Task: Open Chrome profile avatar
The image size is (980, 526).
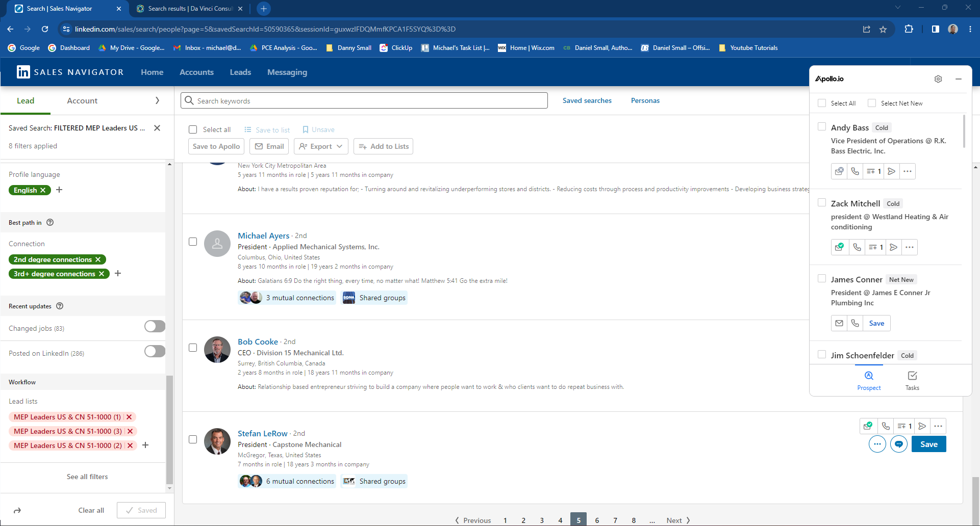Action: point(953,29)
